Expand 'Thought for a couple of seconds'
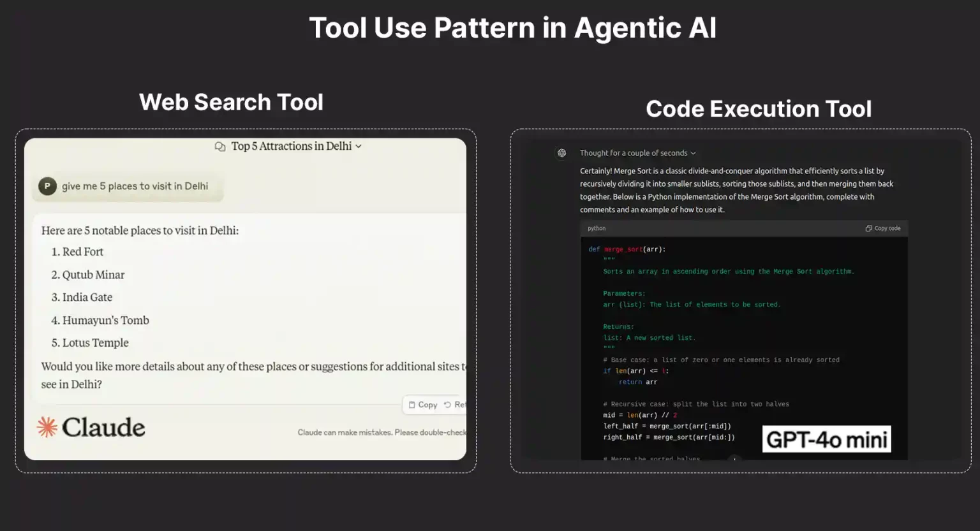The image size is (980, 531). [x=637, y=153]
